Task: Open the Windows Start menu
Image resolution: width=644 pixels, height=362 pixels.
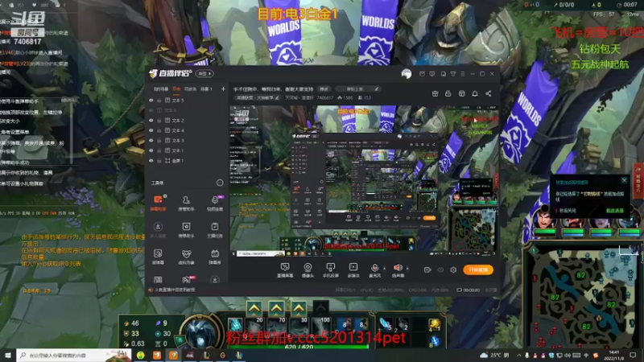Action: pyautogui.click(x=7, y=355)
